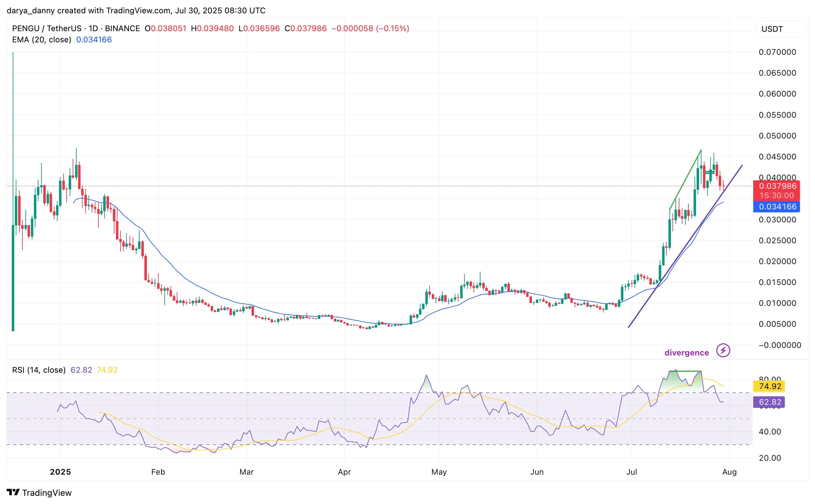Click the Mar label on the time axis
Viewport: 815px width, 504px height.
tap(246, 472)
